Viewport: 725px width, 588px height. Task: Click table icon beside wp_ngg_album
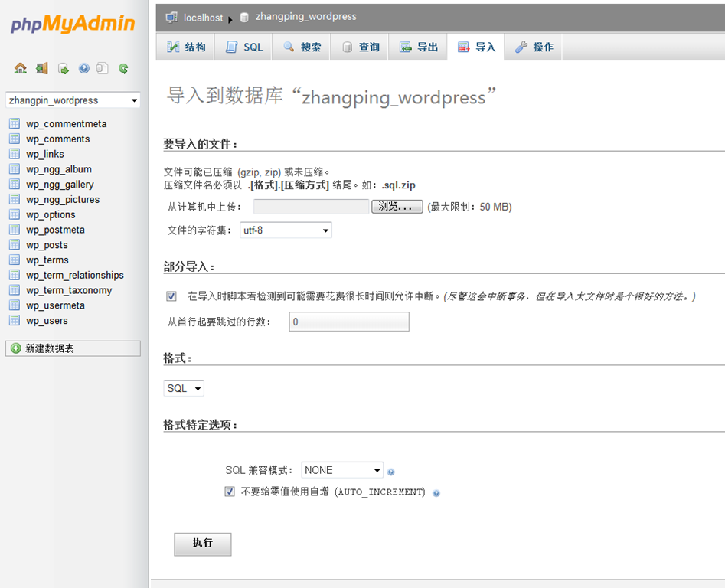[x=15, y=168]
